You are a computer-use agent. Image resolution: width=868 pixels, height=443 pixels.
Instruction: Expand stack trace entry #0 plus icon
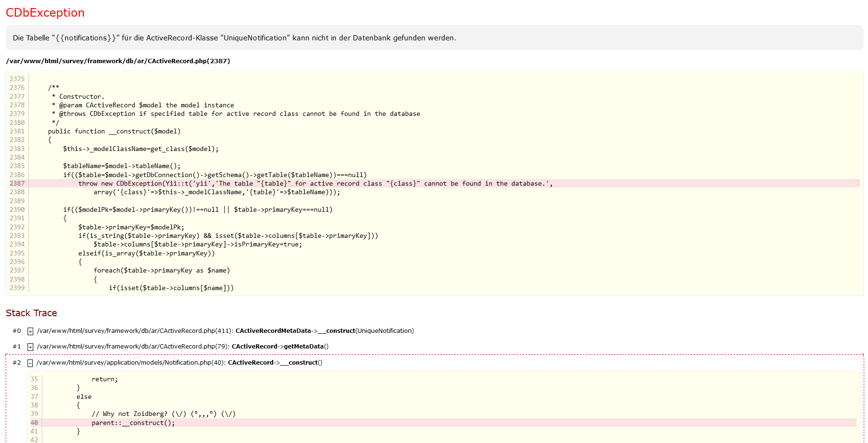(x=30, y=331)
